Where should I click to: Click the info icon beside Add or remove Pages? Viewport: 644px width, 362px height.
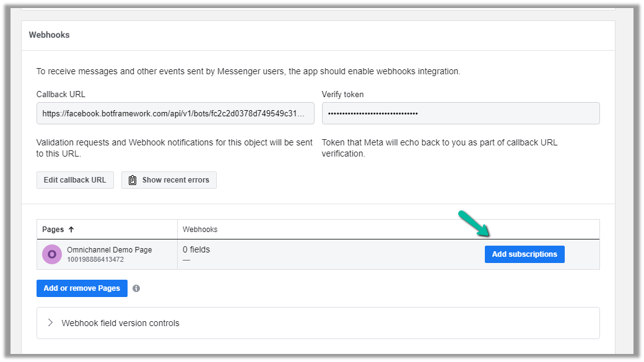pos(136,288)
